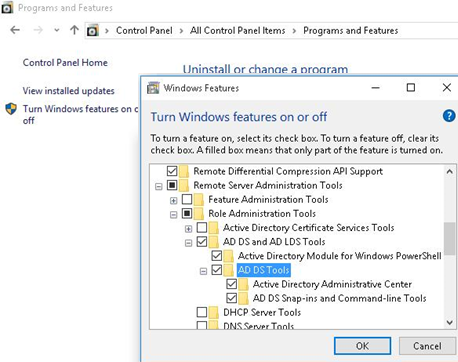Image resolution: width=458 pixels, height=362 pixels.
Task: Click folder icon of Remote Server Administration Tools
Action: [x=184, y=185]
